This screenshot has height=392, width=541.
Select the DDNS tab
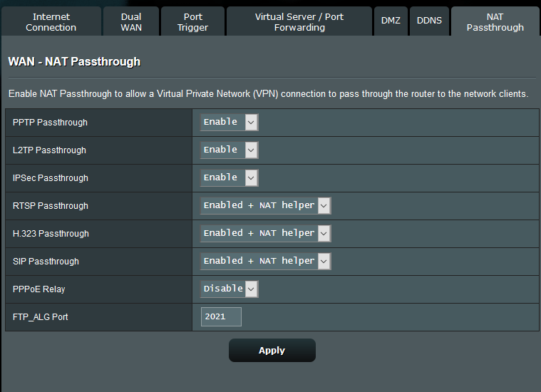429,21
